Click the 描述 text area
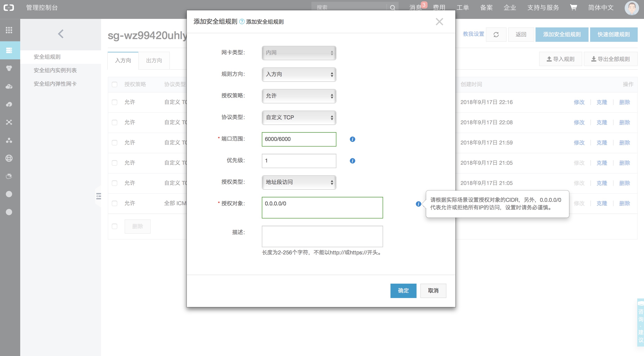Image resolution: width=644 pixels, height=356 pixels. coord(322,236)
